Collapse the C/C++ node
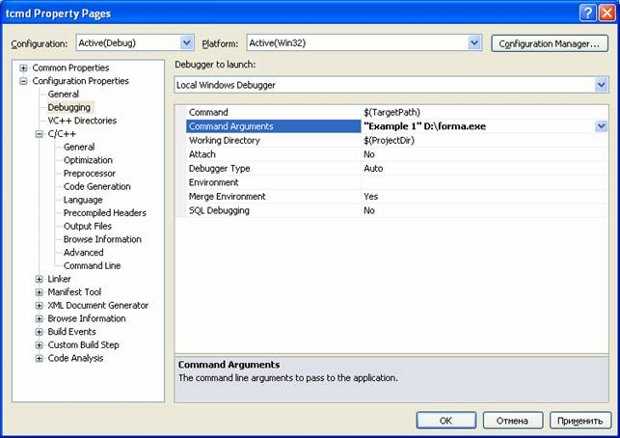 [39, 134]
